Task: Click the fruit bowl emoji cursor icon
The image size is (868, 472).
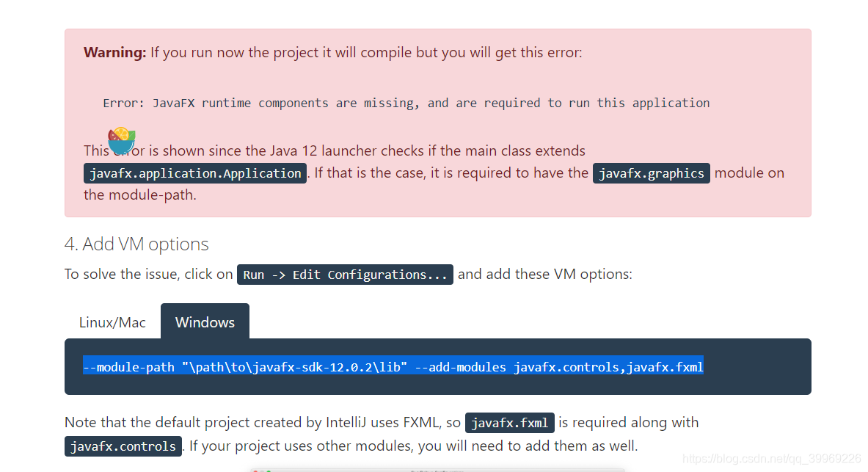Action: point(122,140)
